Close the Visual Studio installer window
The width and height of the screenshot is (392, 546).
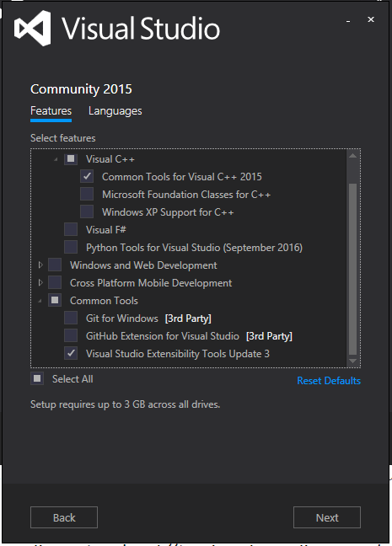coord(371,19)
